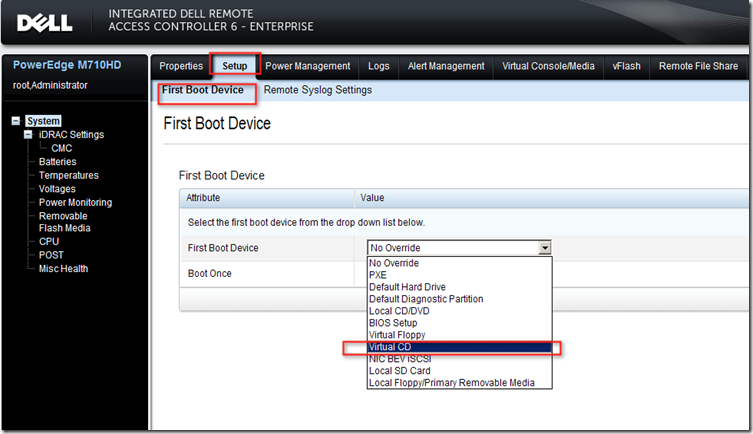Choose No Override from the dropdown list
This screenshot has width=753, height=434.
(x=460, y=263)
